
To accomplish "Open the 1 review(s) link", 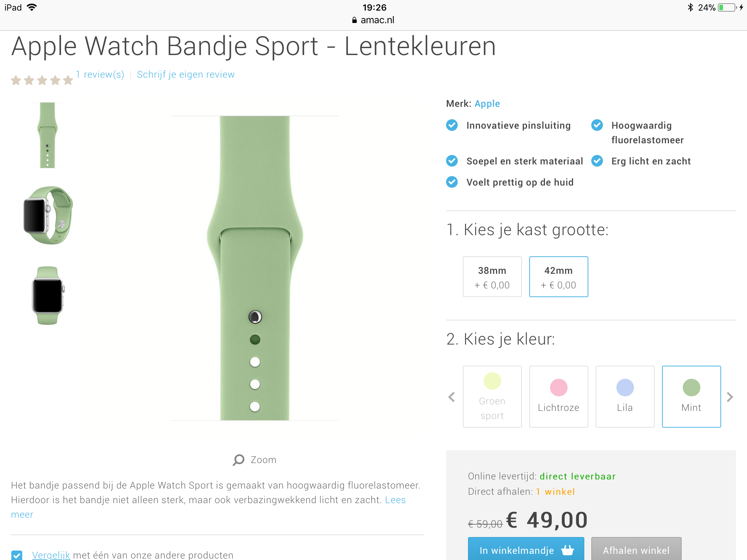I will (100, 74).
